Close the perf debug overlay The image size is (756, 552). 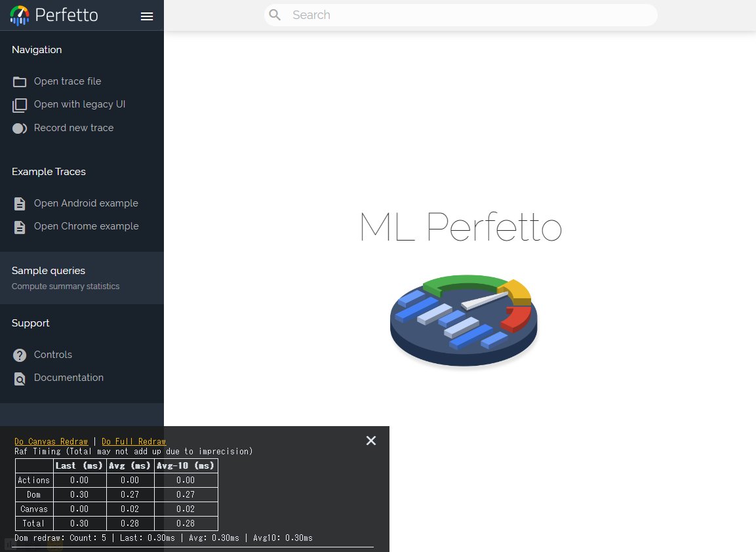pyautogui.click(x=370, y=441)
